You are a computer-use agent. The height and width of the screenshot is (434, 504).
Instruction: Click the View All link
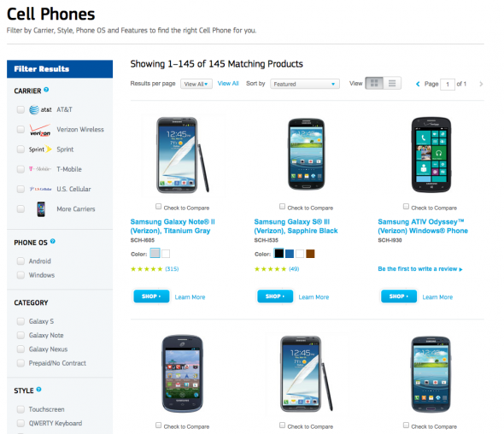[228, 83]
